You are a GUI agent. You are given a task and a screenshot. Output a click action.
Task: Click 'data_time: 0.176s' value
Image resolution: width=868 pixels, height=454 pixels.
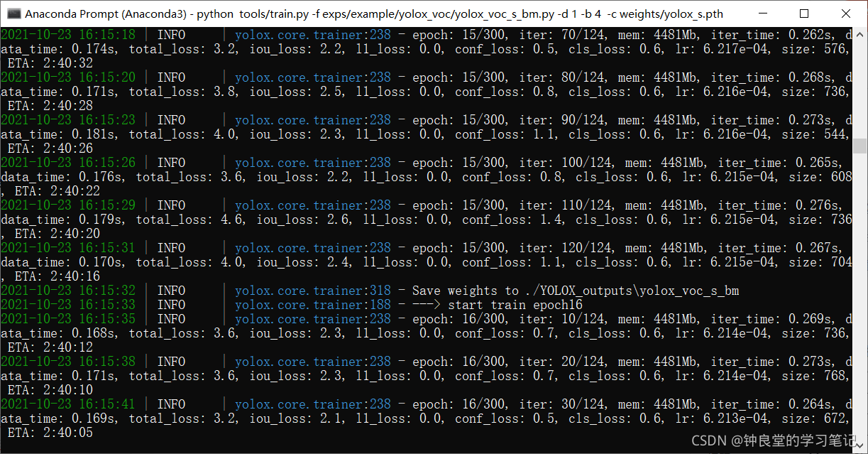pyautogui.click(x=61, y=177)
